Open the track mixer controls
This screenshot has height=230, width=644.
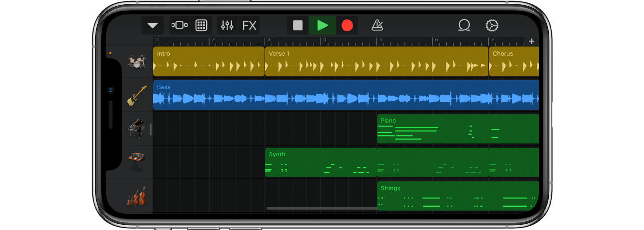point(227,25)
